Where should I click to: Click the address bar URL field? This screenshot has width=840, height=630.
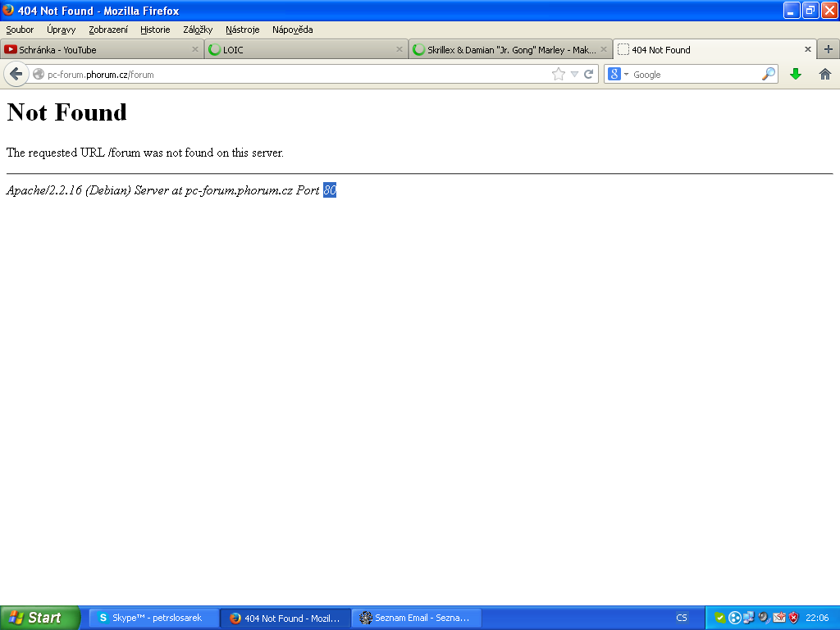pyautogui.click(x=295, y=74)
